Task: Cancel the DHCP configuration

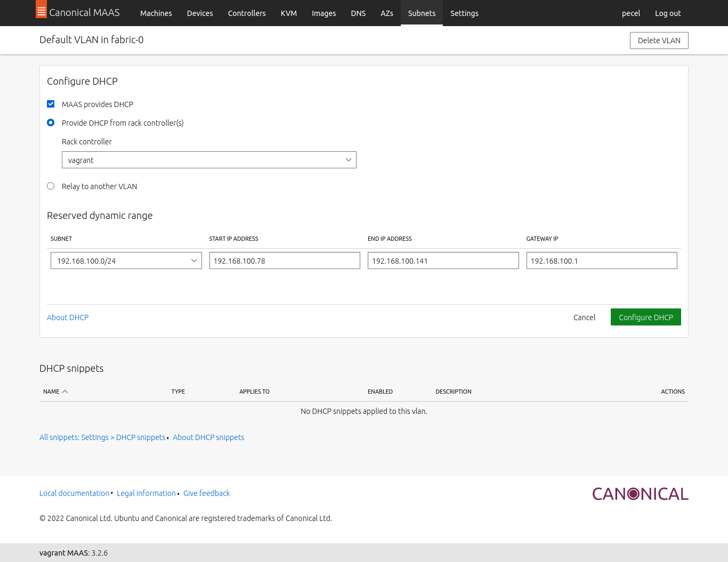Action: 584,317
